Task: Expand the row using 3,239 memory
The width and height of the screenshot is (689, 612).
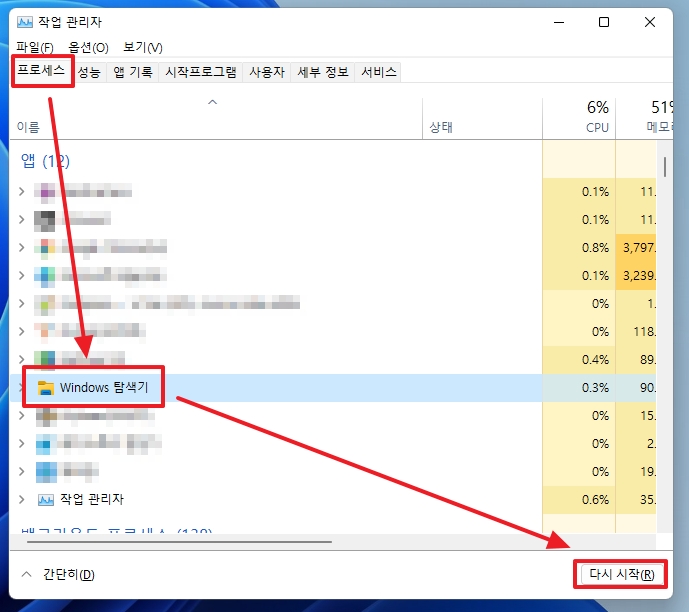Action: pyautogui.click(x=22, y=275)
